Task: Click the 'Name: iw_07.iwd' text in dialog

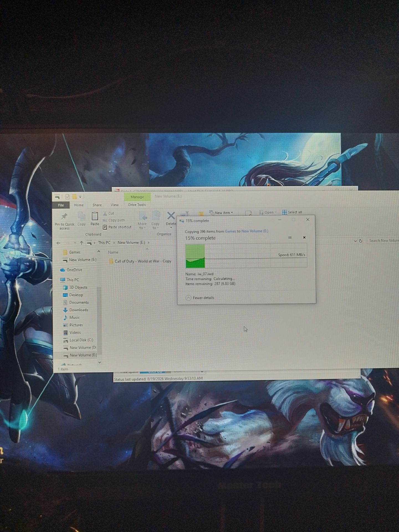Action: (x=199, y=274)
